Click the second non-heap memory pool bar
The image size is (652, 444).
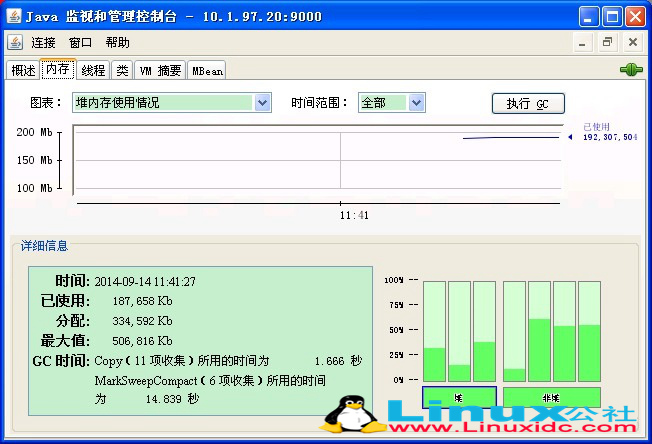539,331
